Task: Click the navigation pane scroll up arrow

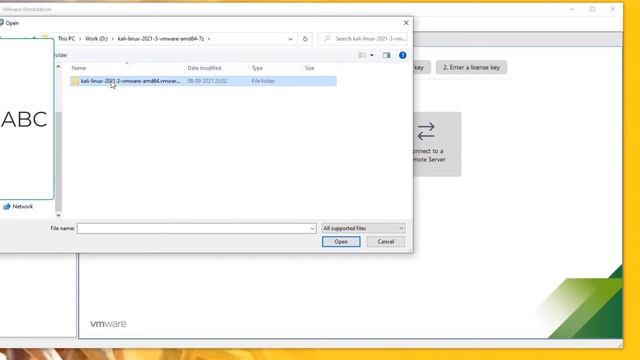Action: click(58, 67)
